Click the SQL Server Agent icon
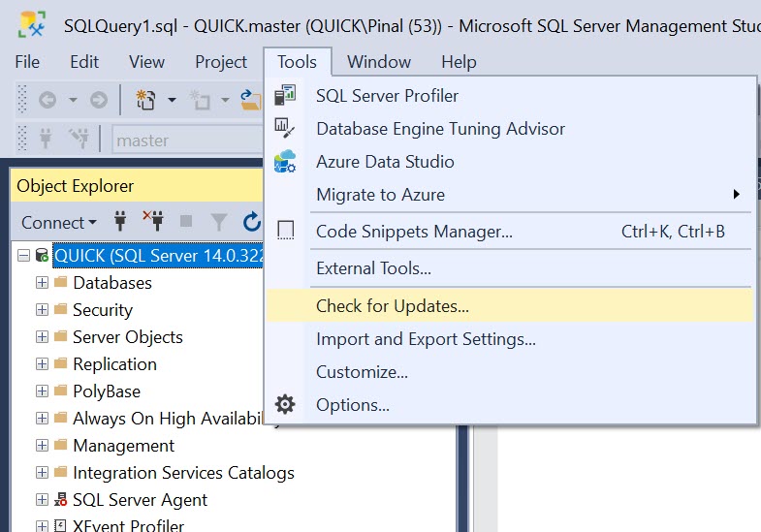This screenshot has height=532, width=761. (60, 499)
